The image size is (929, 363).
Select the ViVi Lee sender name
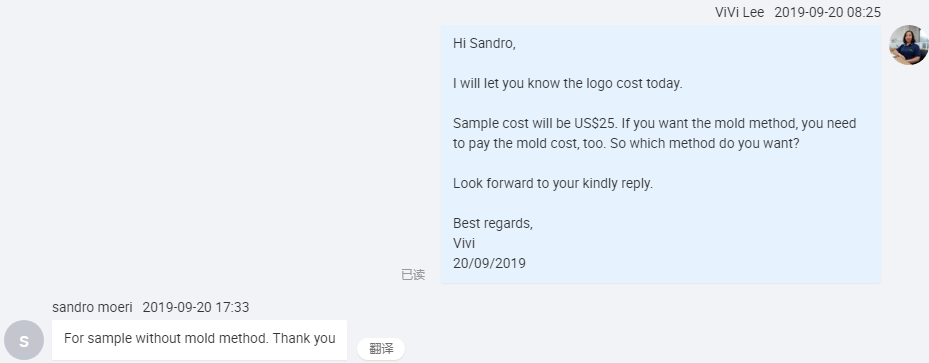click(739, 12)
